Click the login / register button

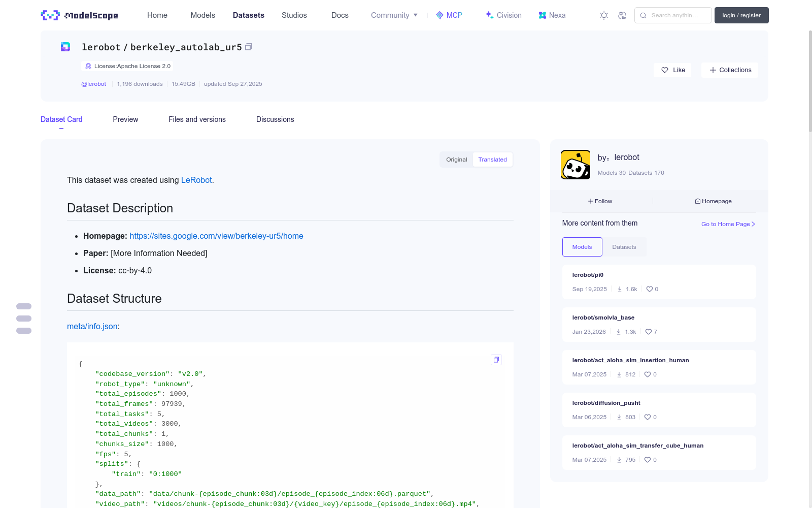741,15
